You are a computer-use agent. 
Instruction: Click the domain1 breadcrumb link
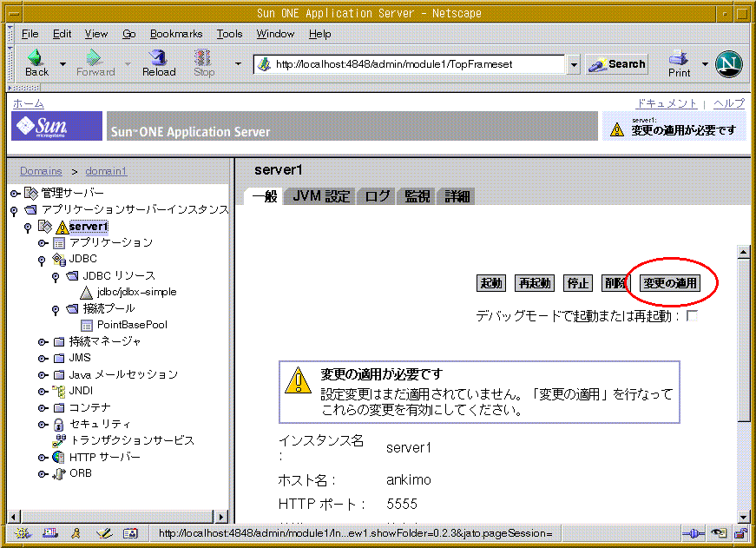coord(106,171)
